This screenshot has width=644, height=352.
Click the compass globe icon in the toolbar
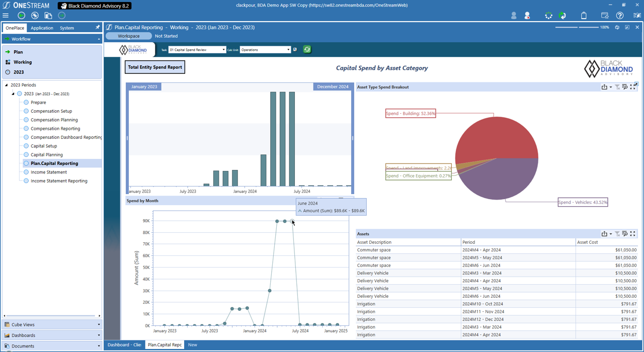tap(35, 16)
